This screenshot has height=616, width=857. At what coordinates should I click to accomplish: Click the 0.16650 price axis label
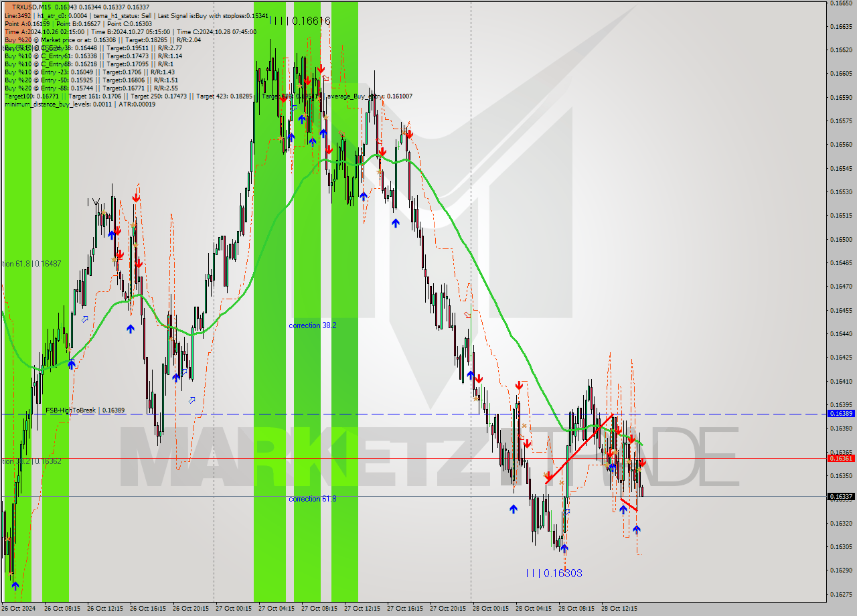(x=841, y=3)
